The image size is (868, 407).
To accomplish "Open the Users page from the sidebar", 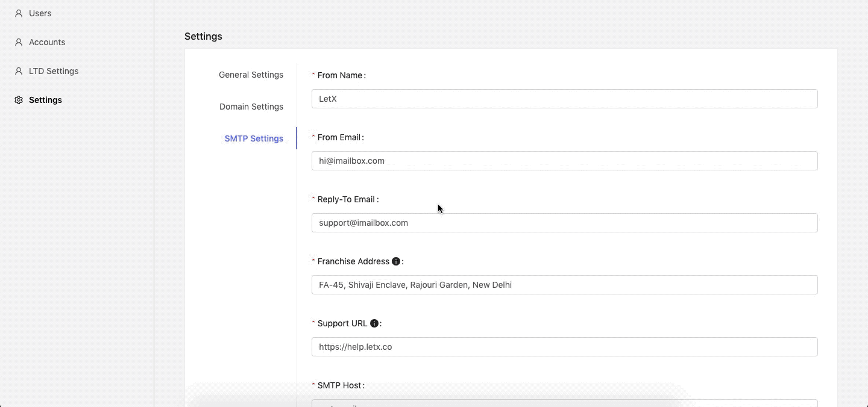I will [x=40, y=13].
